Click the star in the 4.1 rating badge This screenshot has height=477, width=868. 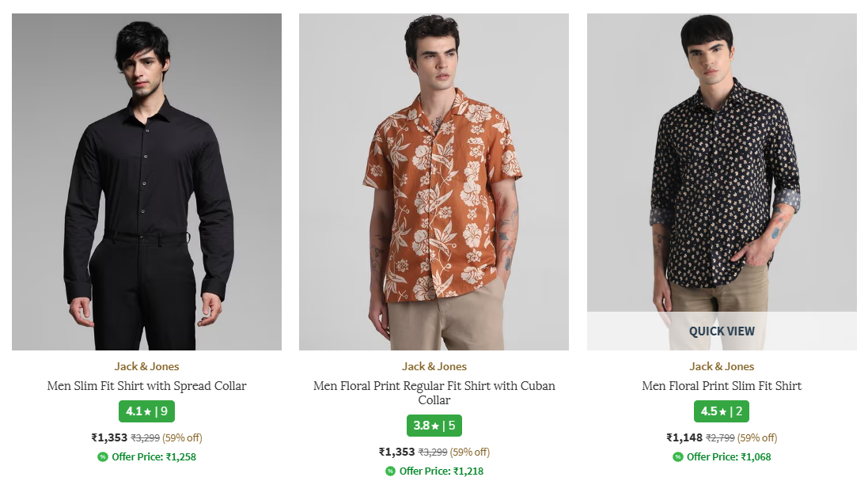[147, 411]
